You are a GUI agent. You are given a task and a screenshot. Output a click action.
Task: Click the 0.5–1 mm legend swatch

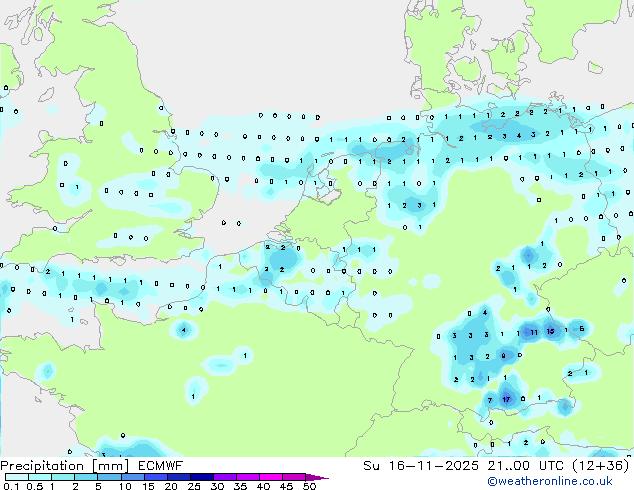40,477
